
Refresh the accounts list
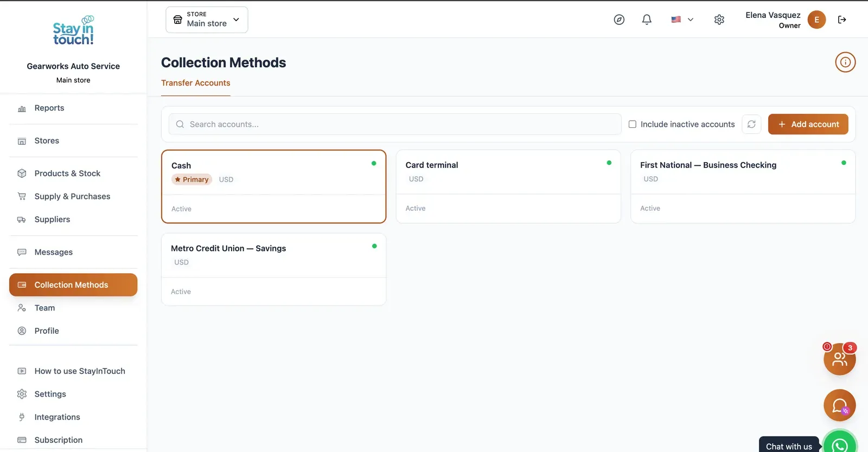pyautogui.click(x=751, y=124)
